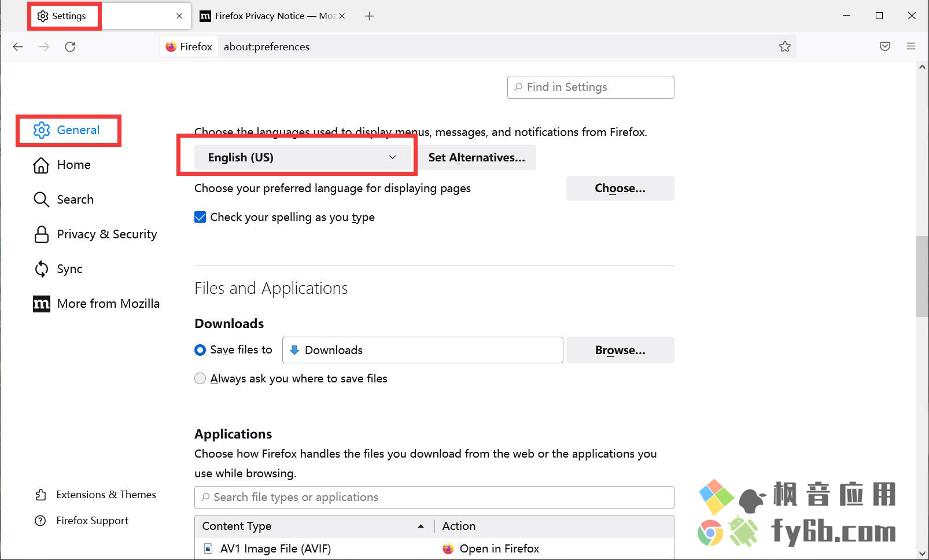929x560 pixels.
Task: Open a new tab with plus icon
Action: tap(369, 16)
